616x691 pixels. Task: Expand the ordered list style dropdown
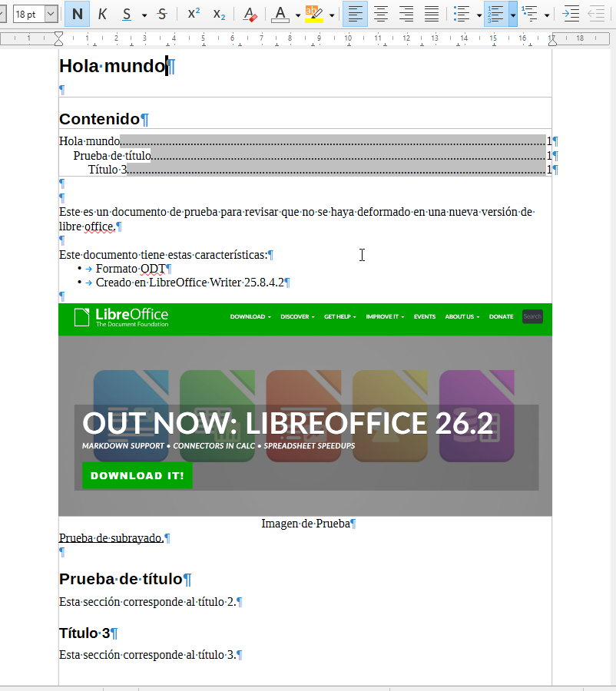pyautogui.click(x=513, y=15)
